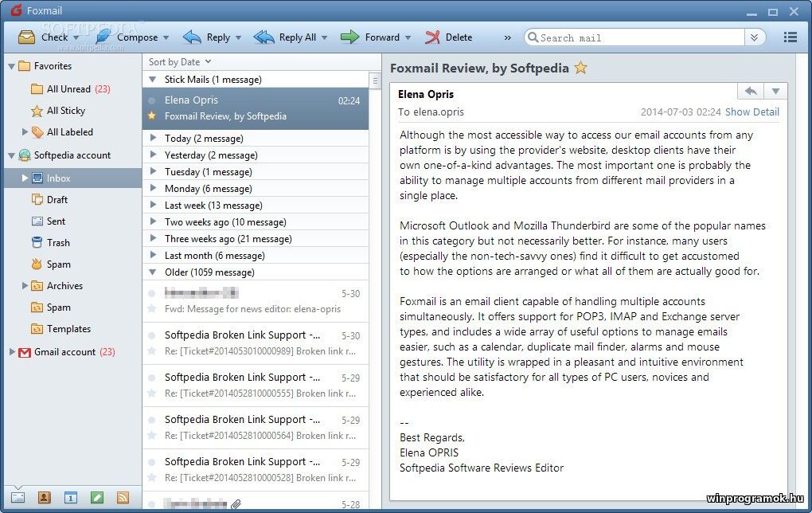The width and height of the screenshot is (812, 513).
Task: Click the reply arrow above the message
Action: tap(749, 91)
